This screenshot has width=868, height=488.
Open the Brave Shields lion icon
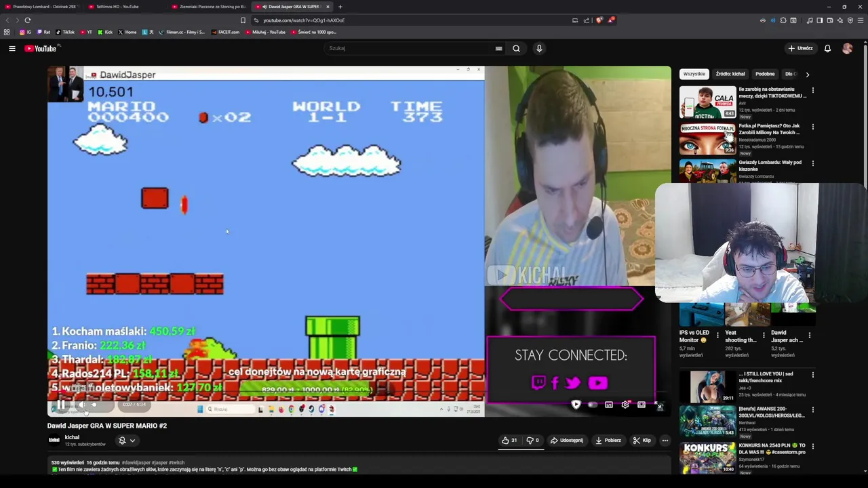point(599,20)
